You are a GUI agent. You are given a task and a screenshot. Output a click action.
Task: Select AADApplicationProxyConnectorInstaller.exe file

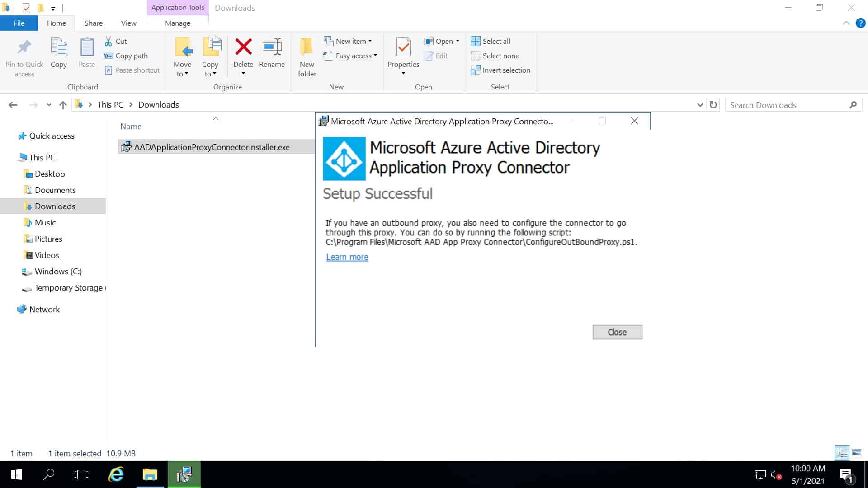pos(216,147)
